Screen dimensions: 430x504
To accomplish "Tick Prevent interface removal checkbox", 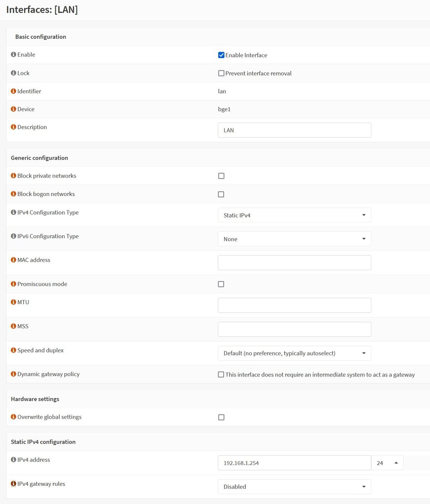I will tap(221, 73).
